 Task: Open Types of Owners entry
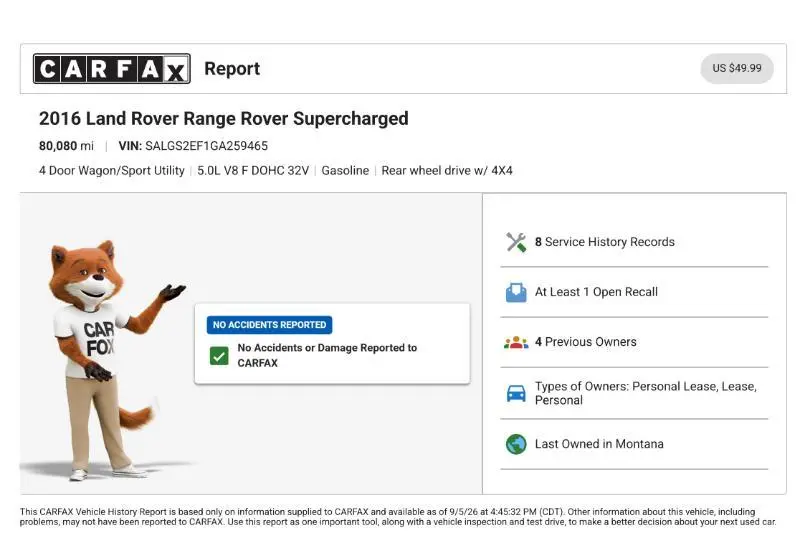tap(634, 393)
